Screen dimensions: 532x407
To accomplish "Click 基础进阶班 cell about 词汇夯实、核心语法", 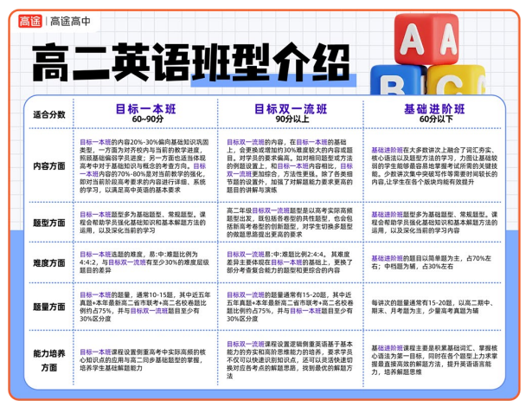I will [434, 166].
